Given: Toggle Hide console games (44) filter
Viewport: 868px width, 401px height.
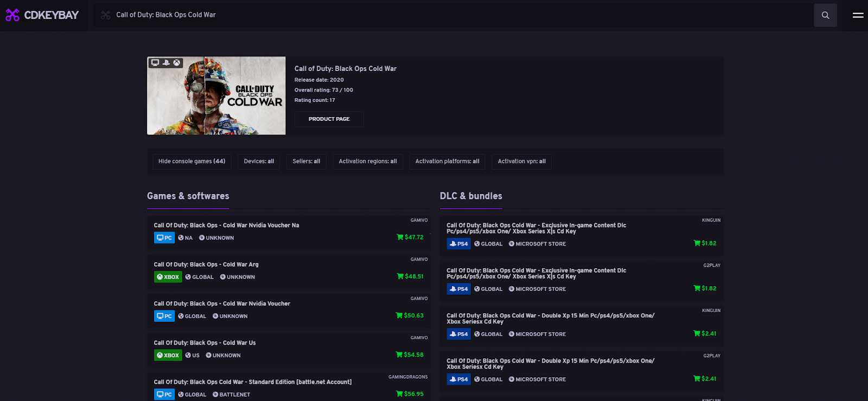Looking at the screenshot, I should coord(192,161).
